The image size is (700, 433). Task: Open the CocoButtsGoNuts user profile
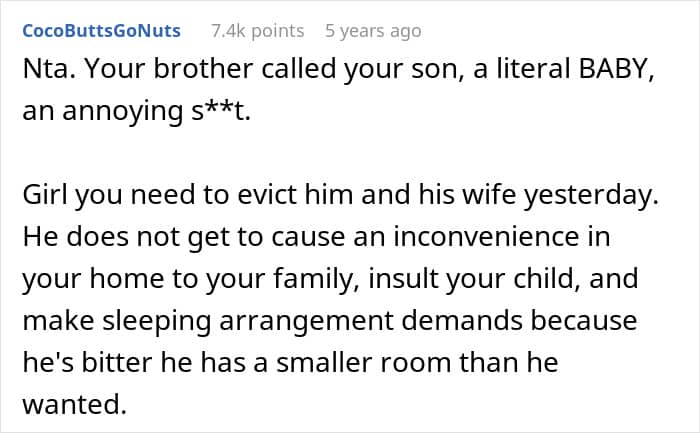tap(101, 31)
